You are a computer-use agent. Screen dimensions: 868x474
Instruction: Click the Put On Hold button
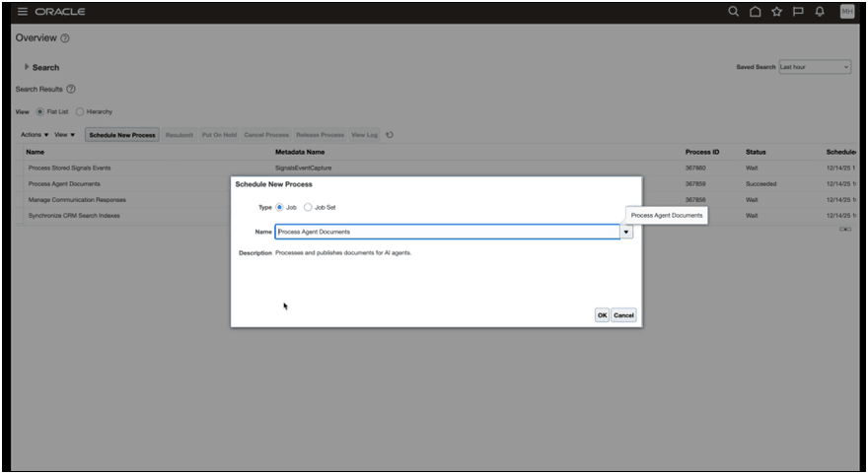219,135
